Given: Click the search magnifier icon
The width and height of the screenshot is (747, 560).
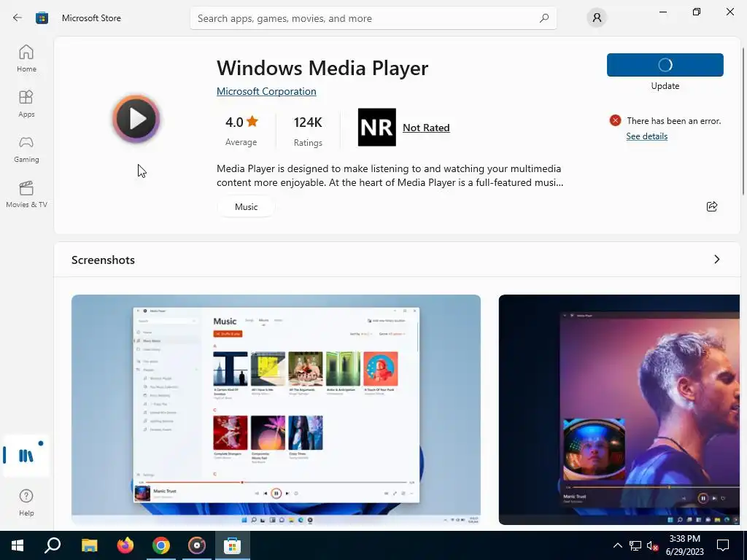Looking at the screenshot, I should coord(544,18).
